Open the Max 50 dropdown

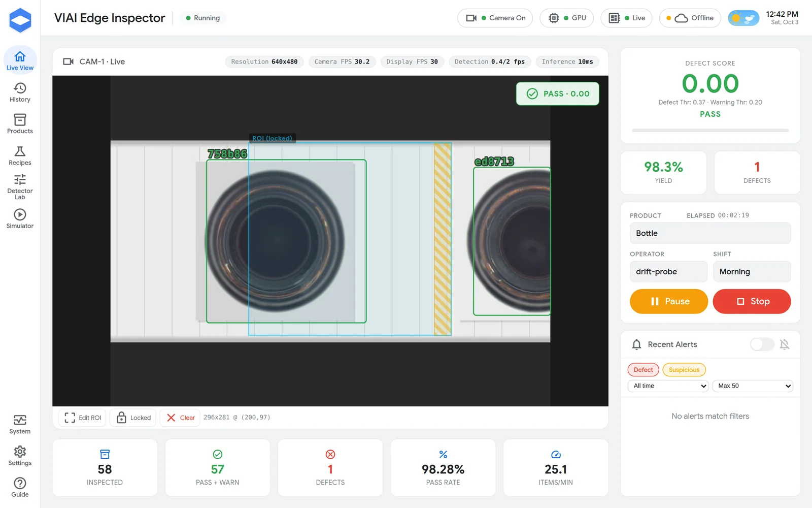(x=753, y=386)
